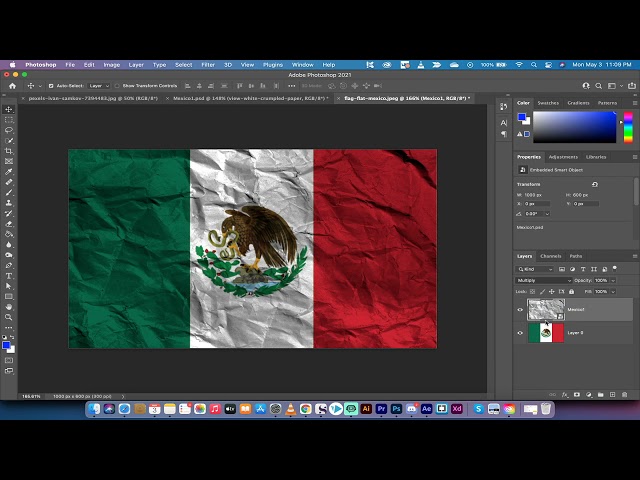This screenshot has width=640, height=480.
Task: Click more align options button
Action: point(291,86)
